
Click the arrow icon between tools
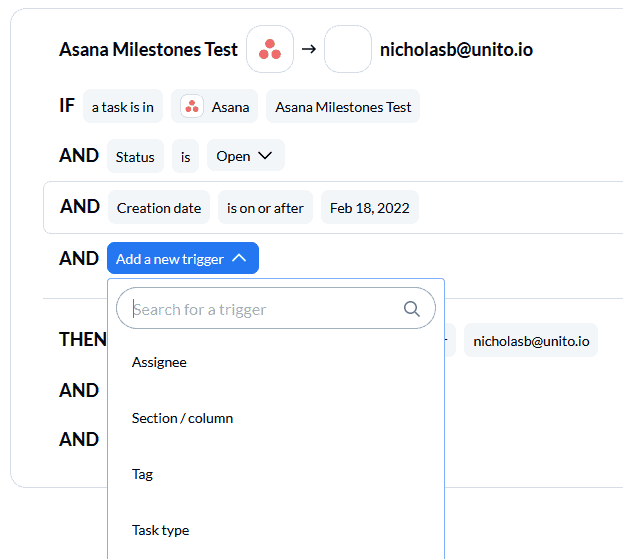309,49
